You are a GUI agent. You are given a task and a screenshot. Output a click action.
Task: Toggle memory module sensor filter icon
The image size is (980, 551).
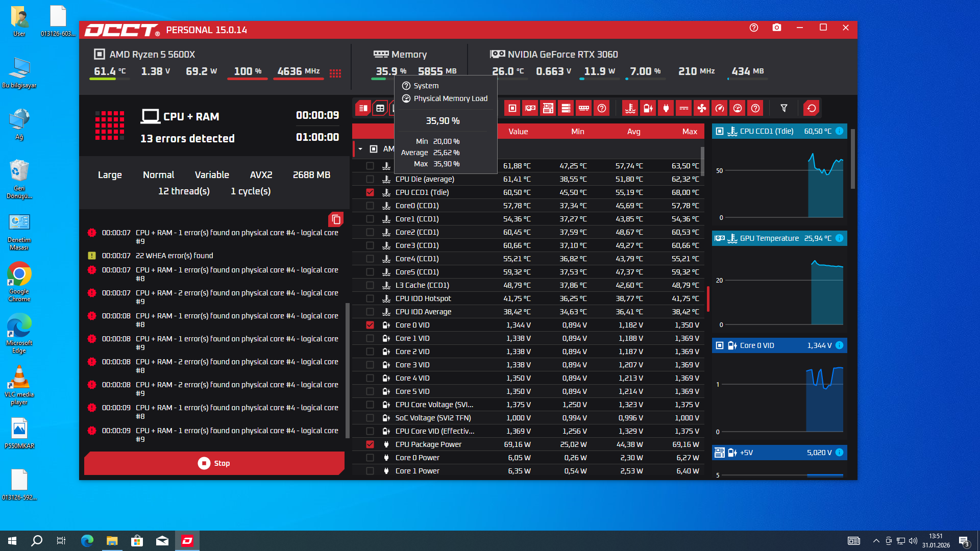[584, 108]
